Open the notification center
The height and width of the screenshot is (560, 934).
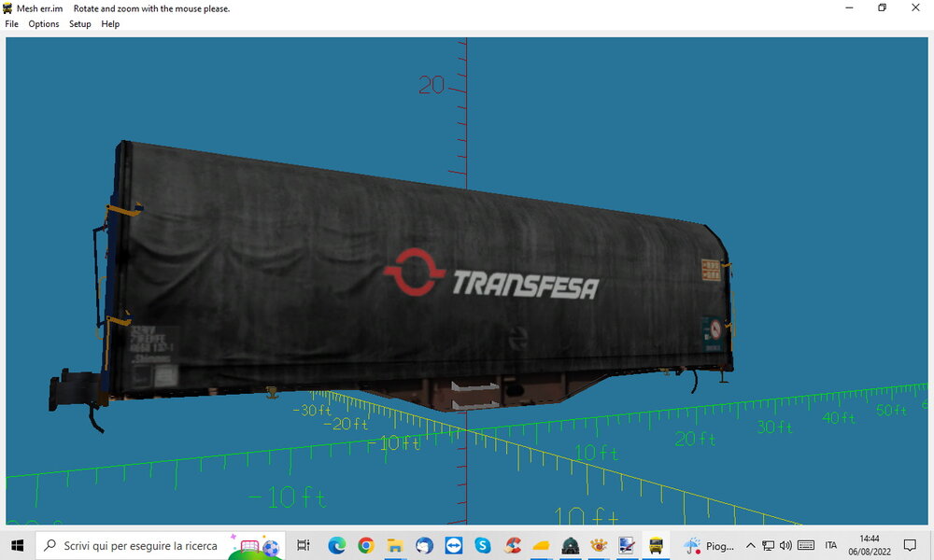910,545
